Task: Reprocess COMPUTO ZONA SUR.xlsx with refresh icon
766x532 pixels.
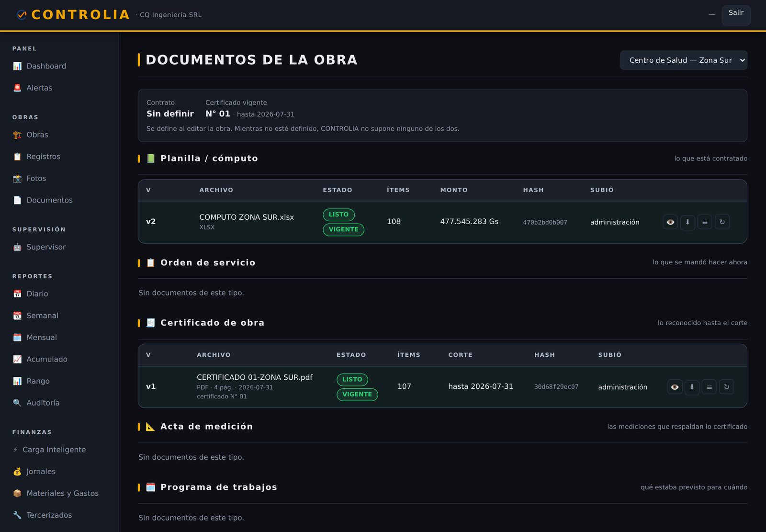Action: (x=722, y=222)
